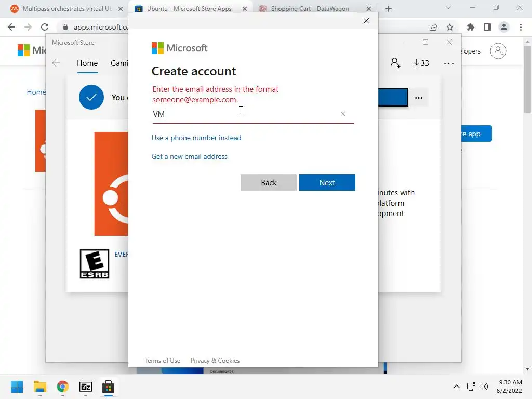Open a new browser tab
Screen dimensions: 532x399
(x=389, y=9)
